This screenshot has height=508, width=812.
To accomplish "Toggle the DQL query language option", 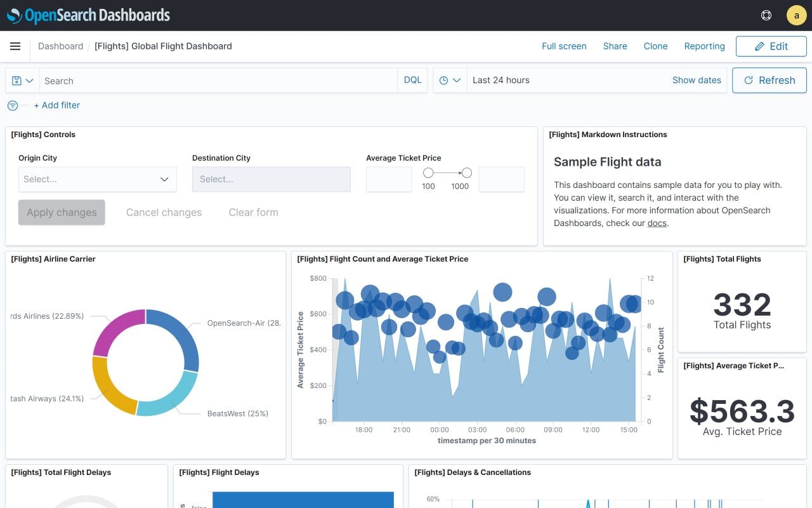I will [x=412, y=79].
